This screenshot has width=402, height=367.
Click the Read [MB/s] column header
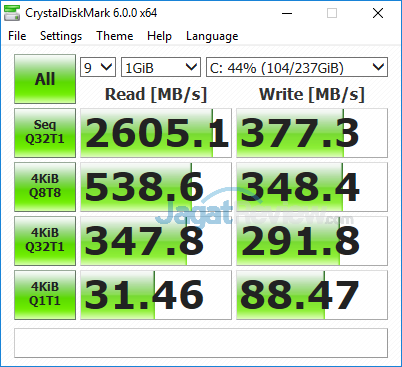[156, 94]
